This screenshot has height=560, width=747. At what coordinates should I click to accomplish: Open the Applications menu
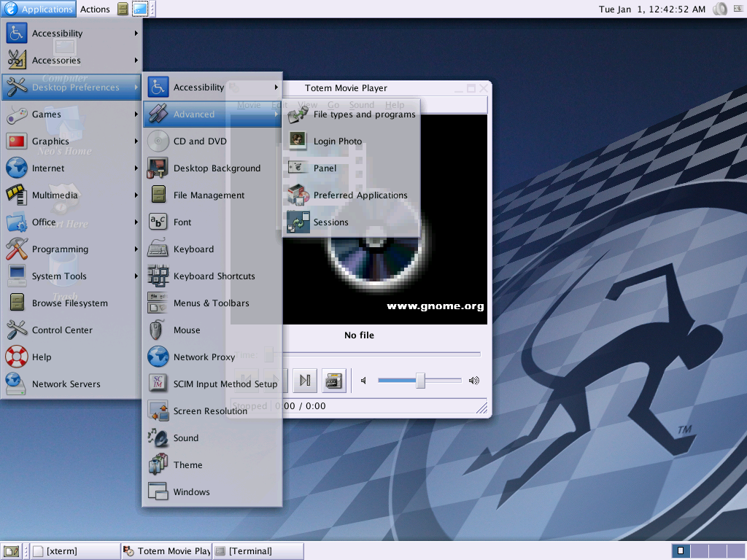39,9
